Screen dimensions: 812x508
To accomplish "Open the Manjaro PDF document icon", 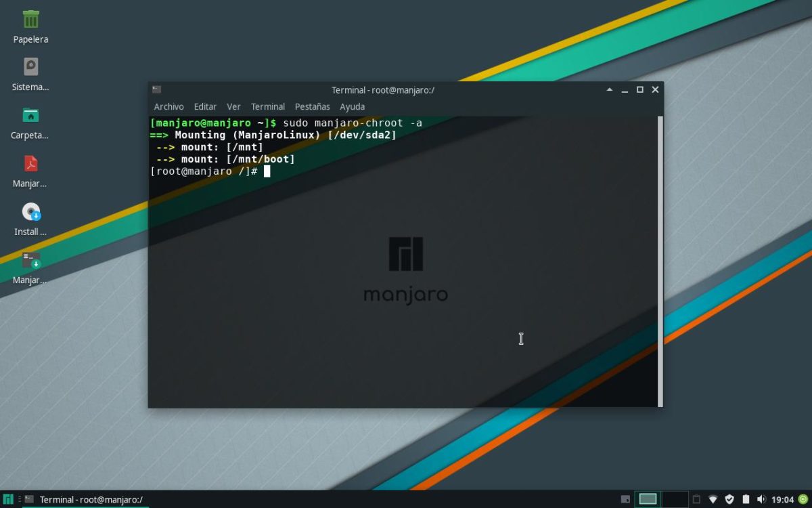I will click(30, 163).
